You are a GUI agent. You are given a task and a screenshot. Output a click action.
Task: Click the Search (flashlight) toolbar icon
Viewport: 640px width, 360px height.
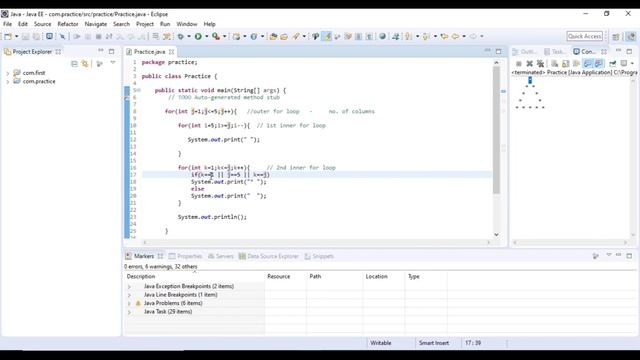tap(296, 36)
